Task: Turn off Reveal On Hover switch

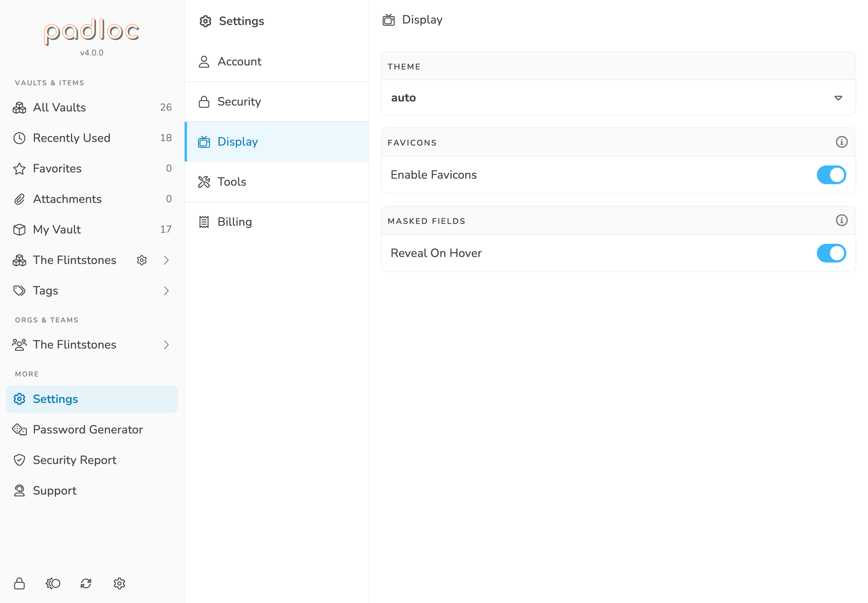Action: [831, 253]
